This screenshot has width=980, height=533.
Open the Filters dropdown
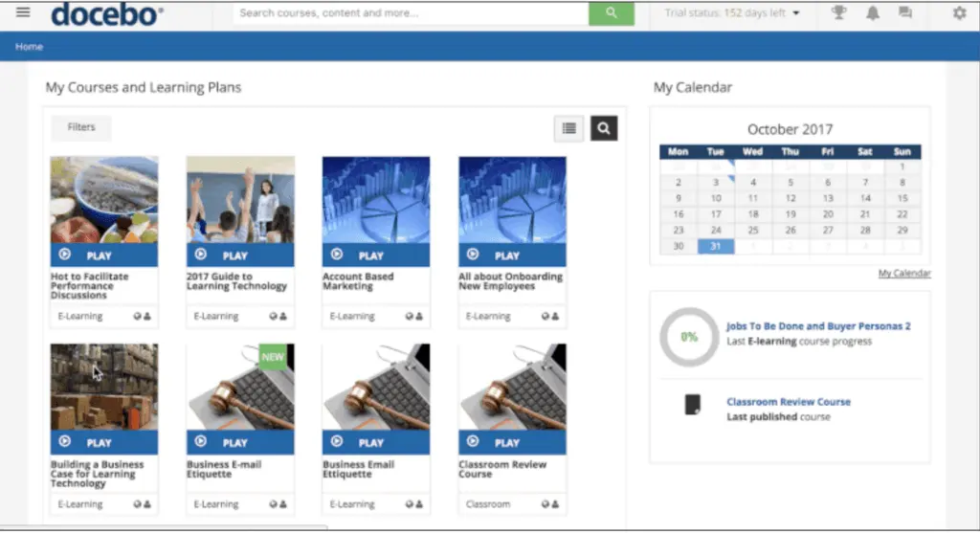pyautogui.click(x=81, y=127)
